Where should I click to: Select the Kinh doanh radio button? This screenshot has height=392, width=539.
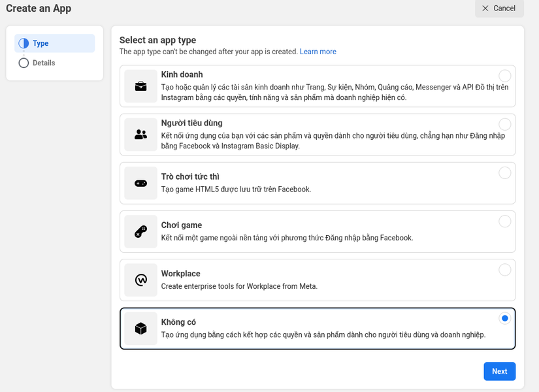(x=504, y=76)
